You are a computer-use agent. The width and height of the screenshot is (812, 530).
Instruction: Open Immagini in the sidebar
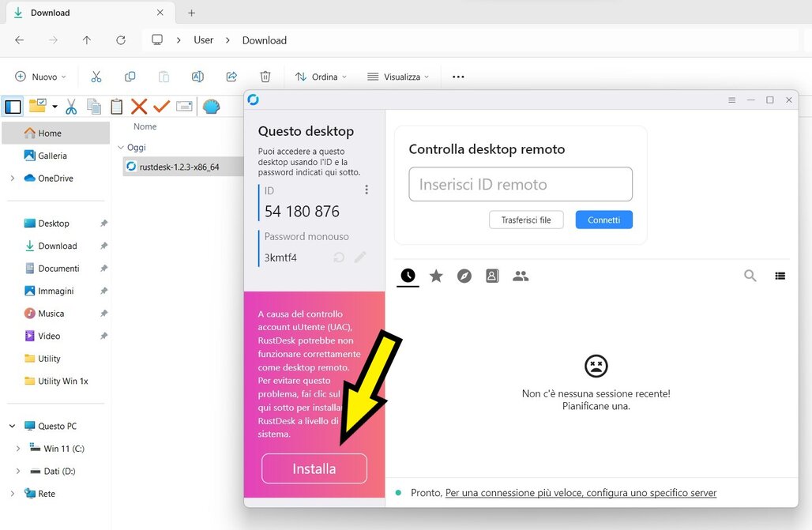point(55,291)
